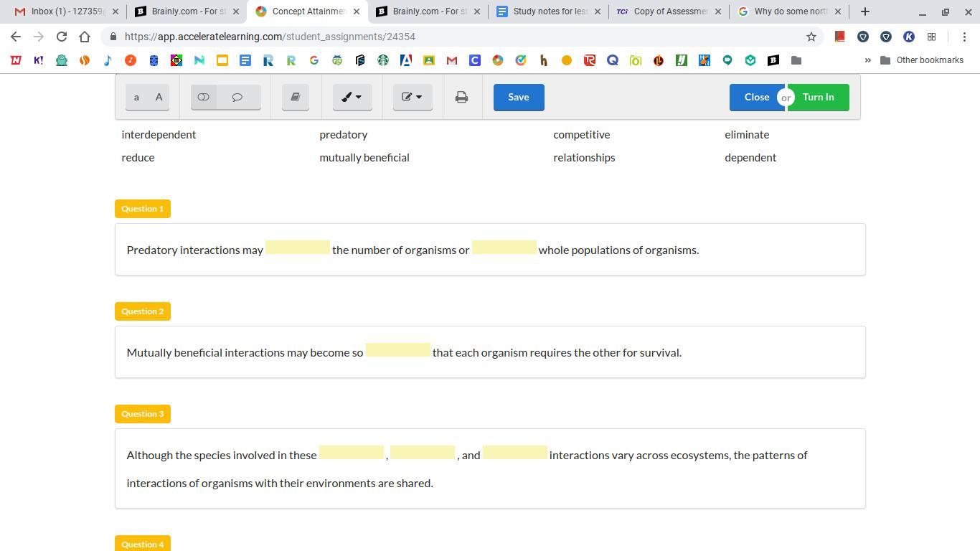Expand the edit pencil dropdown
Screen dimensions: 980x551
coord(412,97)
